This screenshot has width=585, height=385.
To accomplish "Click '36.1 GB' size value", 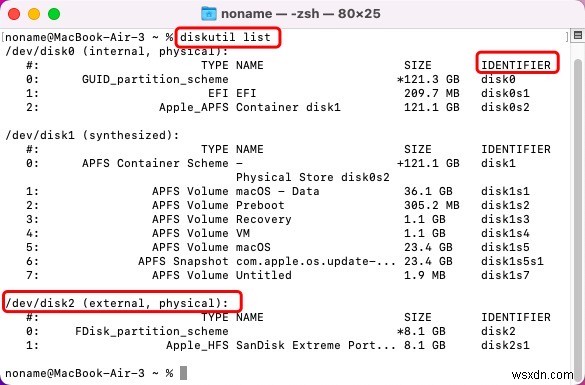I will coord(428,191).
